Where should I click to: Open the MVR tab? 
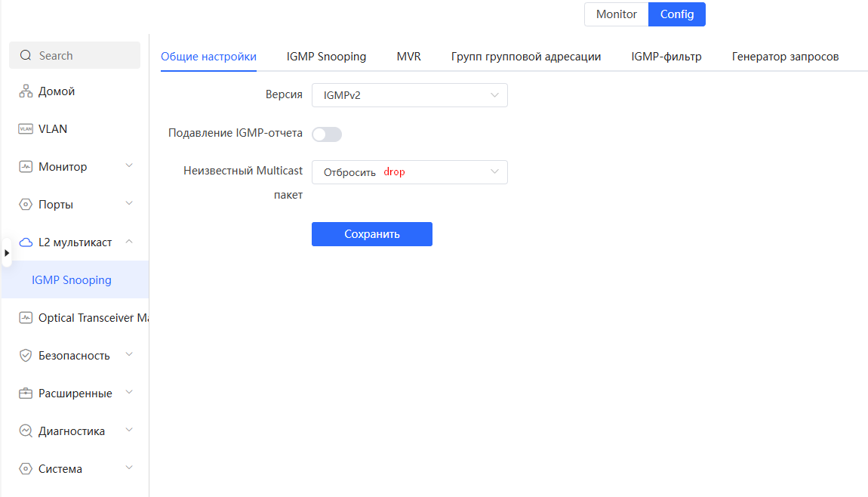tap(408, 57)
